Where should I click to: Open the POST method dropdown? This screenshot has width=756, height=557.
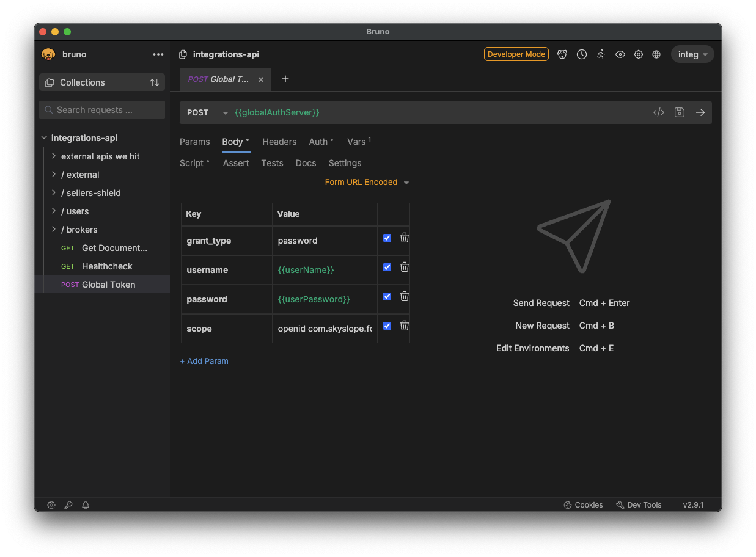[208, 112]
